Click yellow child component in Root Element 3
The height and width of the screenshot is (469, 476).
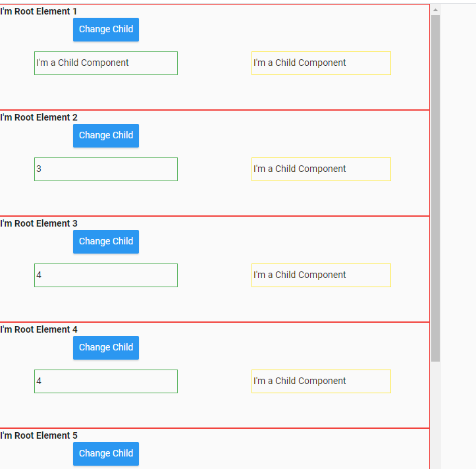[321, 275]
